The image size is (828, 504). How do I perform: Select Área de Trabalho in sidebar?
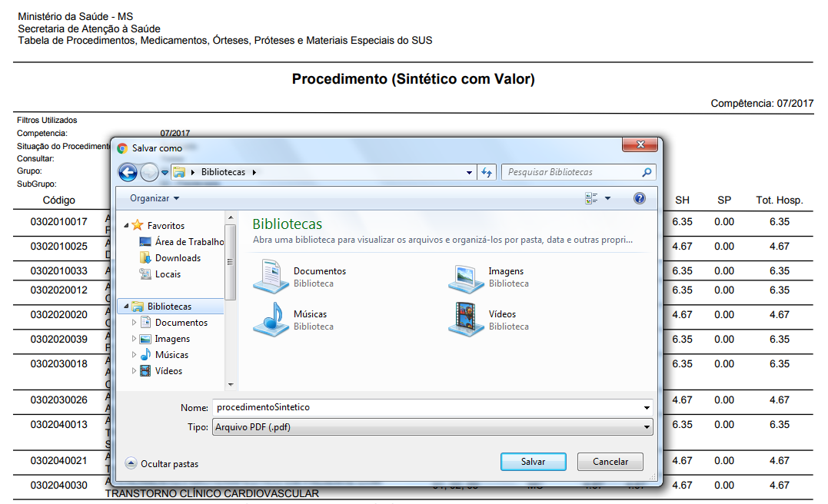click(x=188, y=242)
